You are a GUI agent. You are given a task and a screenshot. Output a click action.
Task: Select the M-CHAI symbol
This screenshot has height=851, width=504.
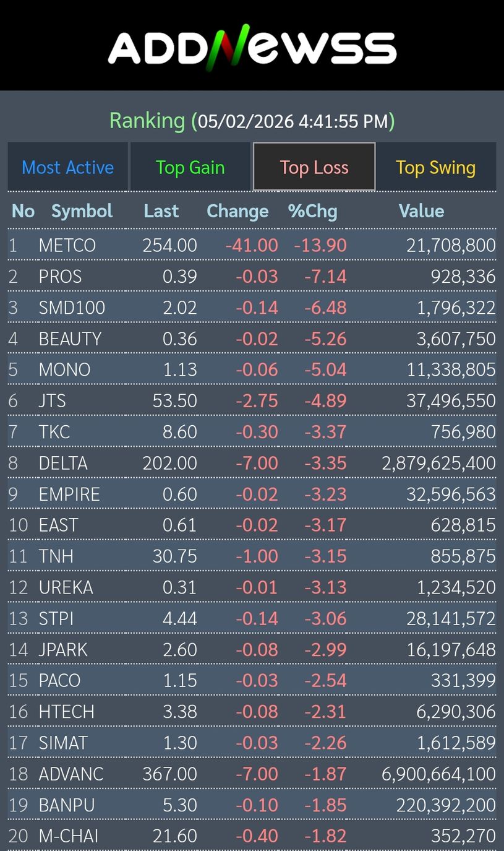pyautogui.click(x=68, y=836)
